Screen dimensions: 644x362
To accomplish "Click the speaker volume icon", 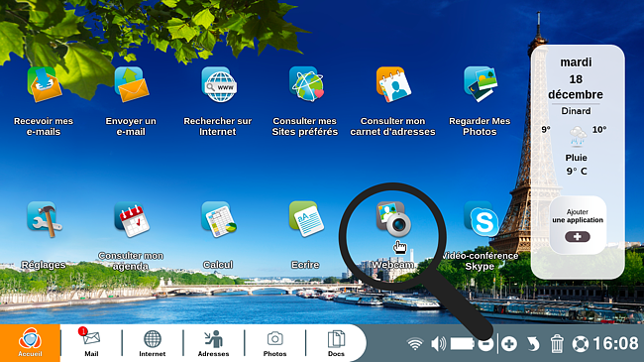I will [438, 343].
